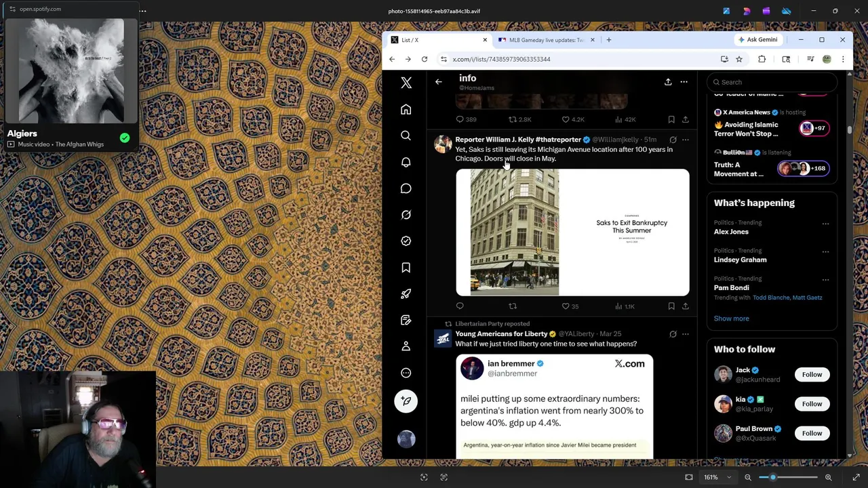
Task: Switch to the MLB Gameday live updates tab
Action: pos(547,40)
